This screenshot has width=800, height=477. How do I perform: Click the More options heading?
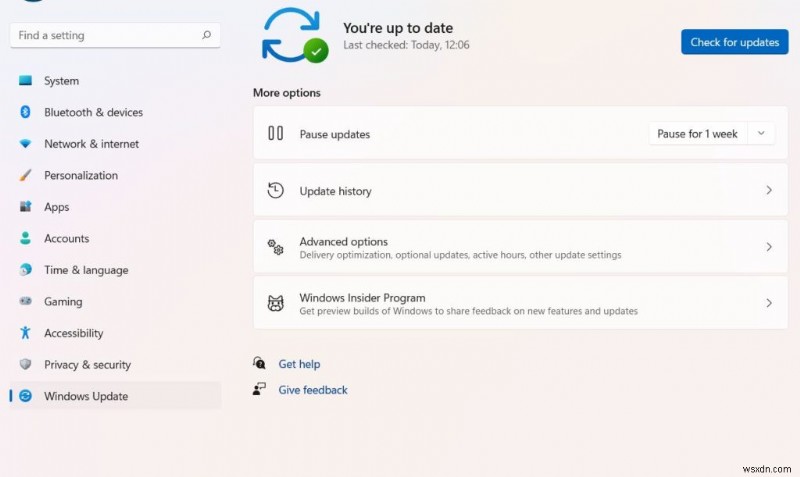pyautogui.click(x=287, y=92)
